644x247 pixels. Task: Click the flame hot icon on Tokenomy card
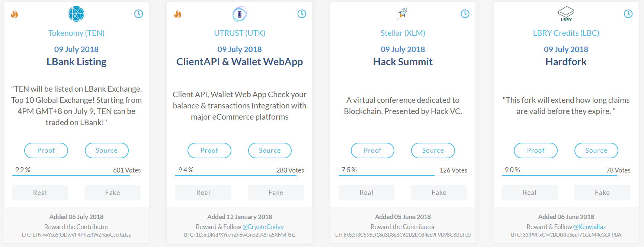(x=15, y=14)
